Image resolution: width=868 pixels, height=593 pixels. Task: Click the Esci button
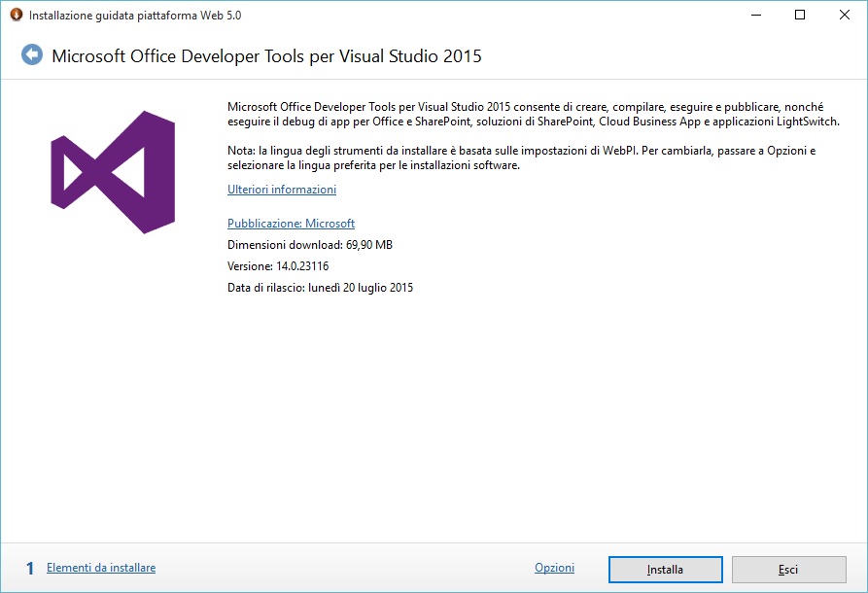point(789,570)
